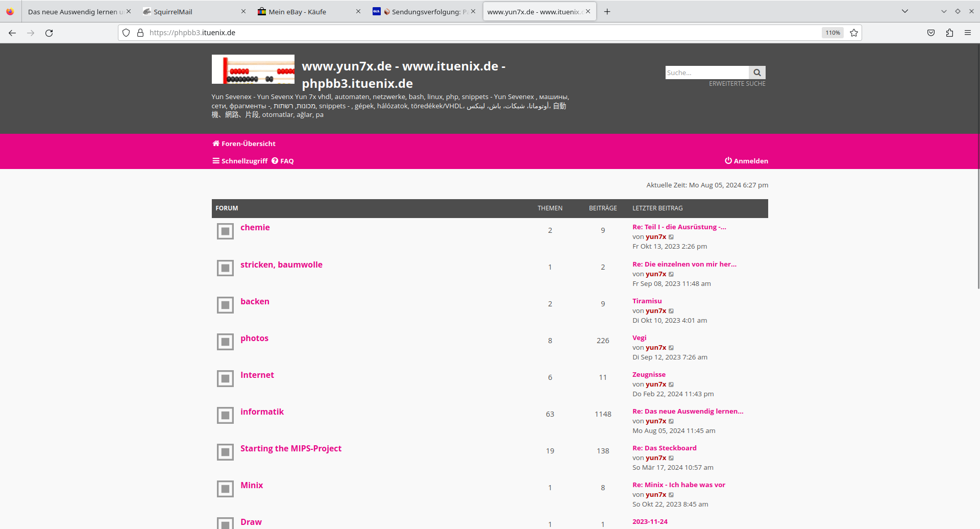
Task: Bookmark page with star icon
Action: 854,33
